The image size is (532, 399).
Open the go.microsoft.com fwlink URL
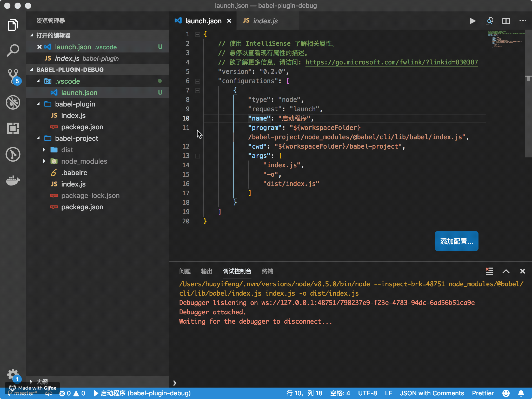pos(391,62)
